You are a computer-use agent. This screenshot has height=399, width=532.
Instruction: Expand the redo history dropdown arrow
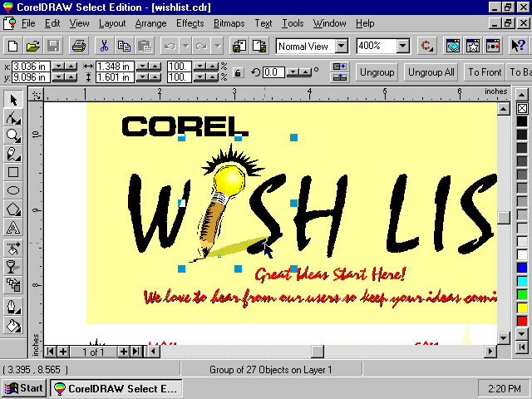pyautogui.click(x=218, y=46)
